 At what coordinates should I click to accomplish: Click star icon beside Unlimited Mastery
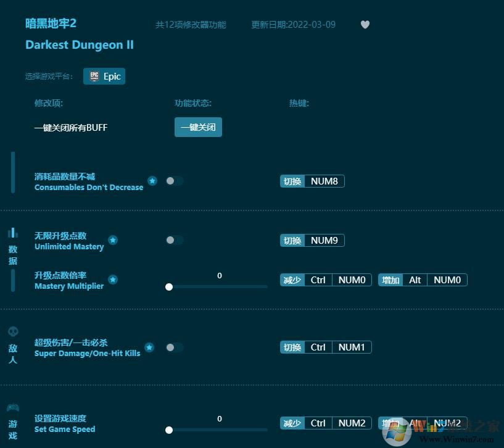pyautogui.click(x=113, y=240)
